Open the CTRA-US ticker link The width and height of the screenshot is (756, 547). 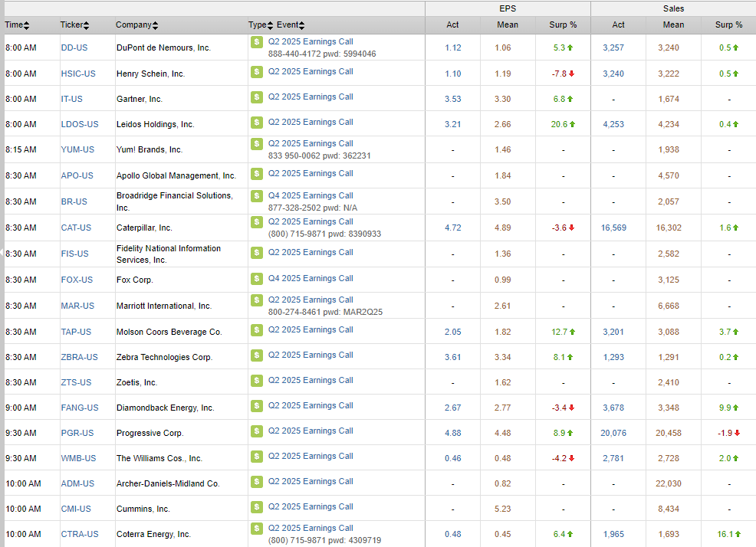click(x=80, y=534)
